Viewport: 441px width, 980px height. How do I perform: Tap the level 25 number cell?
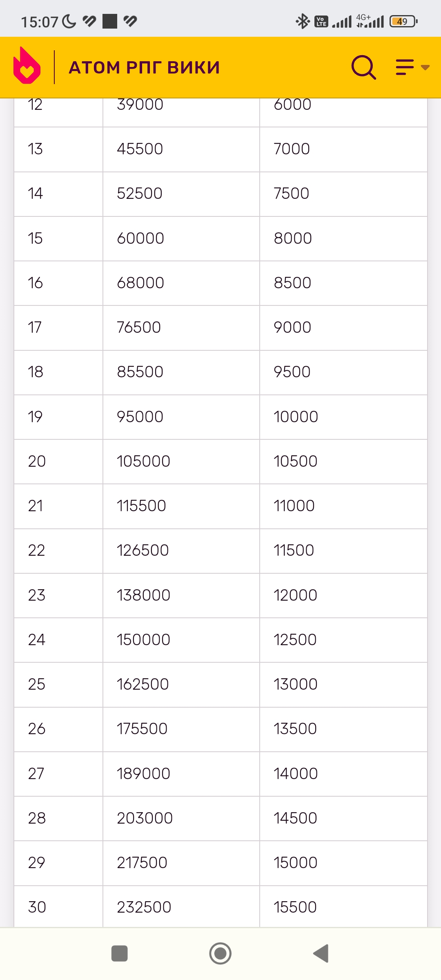coord(37,684)
